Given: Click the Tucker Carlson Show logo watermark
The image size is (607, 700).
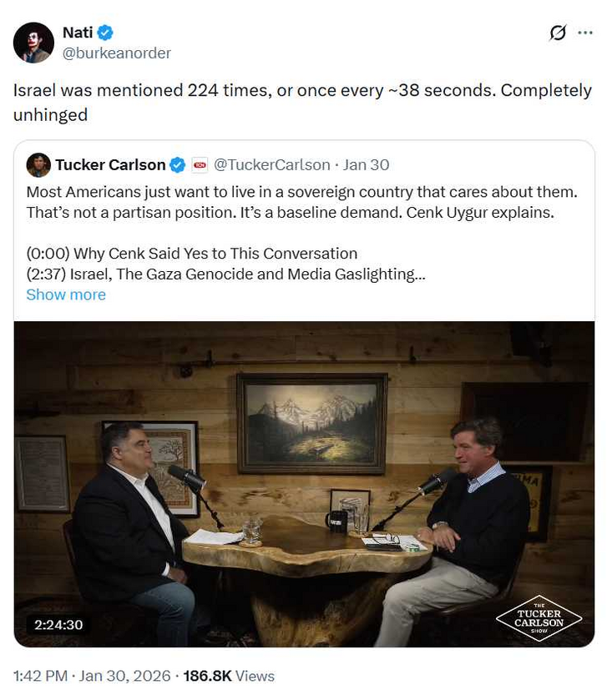Looking at the screenshot, I should point(538,617).
